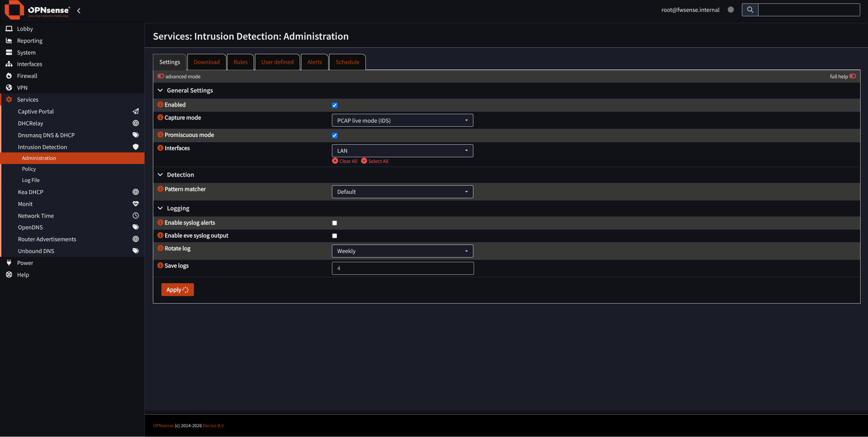
Task: Check Enable eve syslog output checkbox
Action: [335, 236]
